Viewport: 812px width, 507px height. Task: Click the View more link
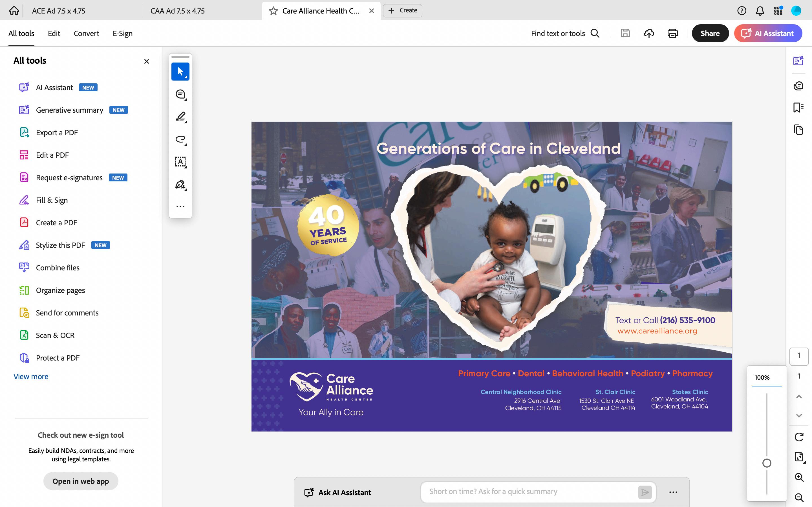point(31,377)
